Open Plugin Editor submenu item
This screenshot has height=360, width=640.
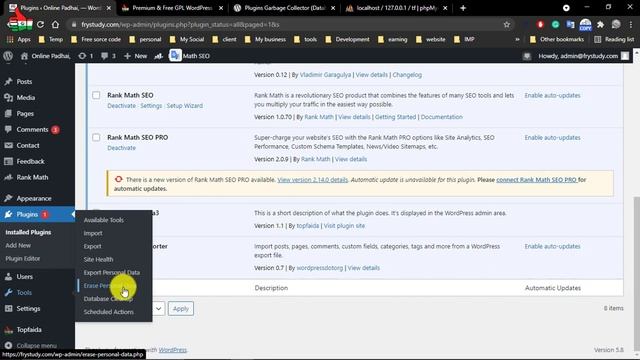pos(23,258)
